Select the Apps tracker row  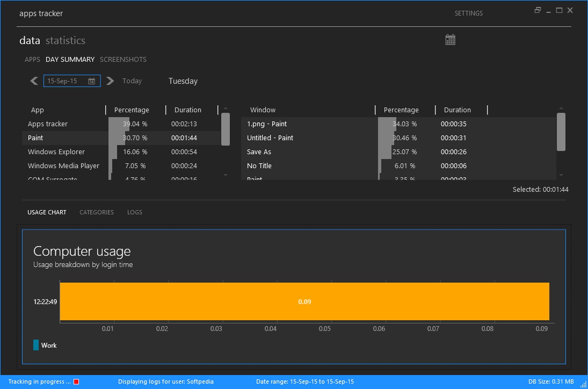click(121, 124)
